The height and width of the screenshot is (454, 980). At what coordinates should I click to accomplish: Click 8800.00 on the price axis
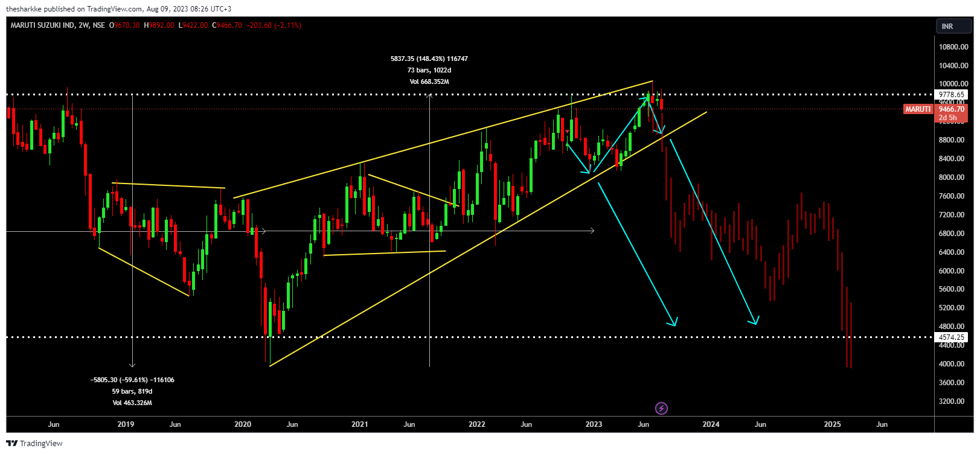click(x=952, y=140)
